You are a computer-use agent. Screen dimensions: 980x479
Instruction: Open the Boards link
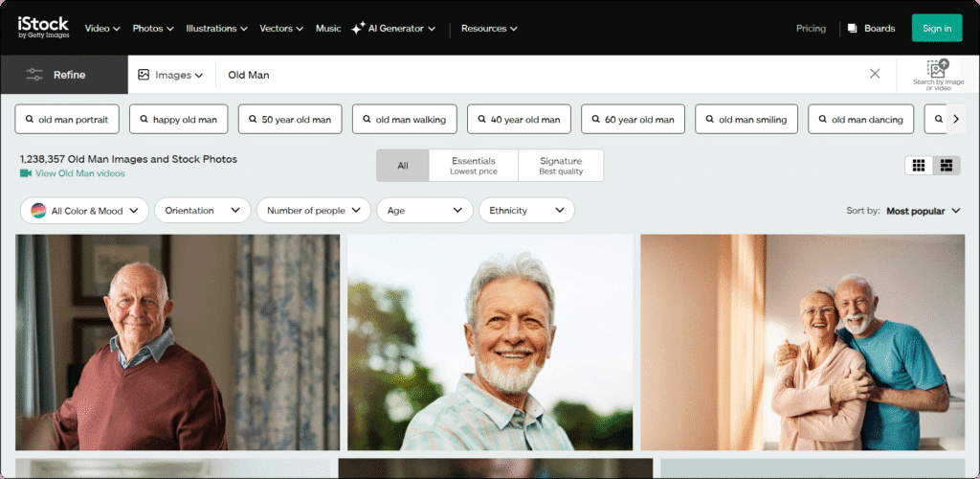click(871, 28)
